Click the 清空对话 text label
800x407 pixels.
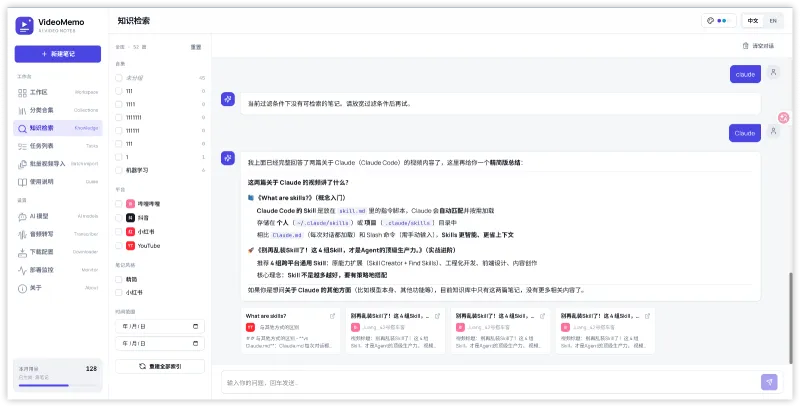coord(763,46)
